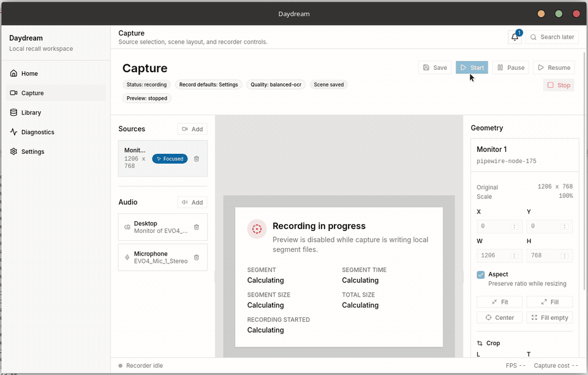Select the Monitor source card

click(x=163, y=158)
